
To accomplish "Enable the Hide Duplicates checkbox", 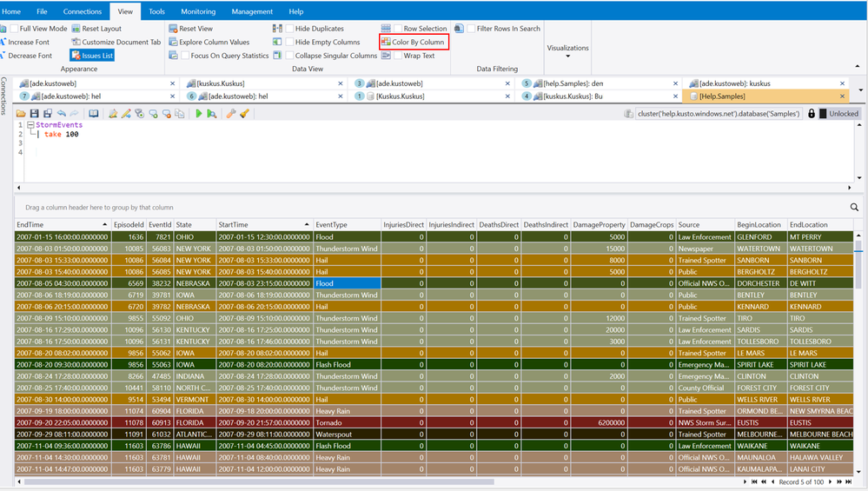I will pos(289,28).
